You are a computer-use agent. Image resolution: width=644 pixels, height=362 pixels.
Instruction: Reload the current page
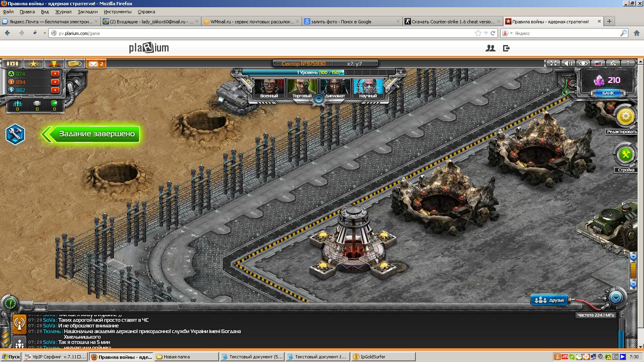[493, 33]
